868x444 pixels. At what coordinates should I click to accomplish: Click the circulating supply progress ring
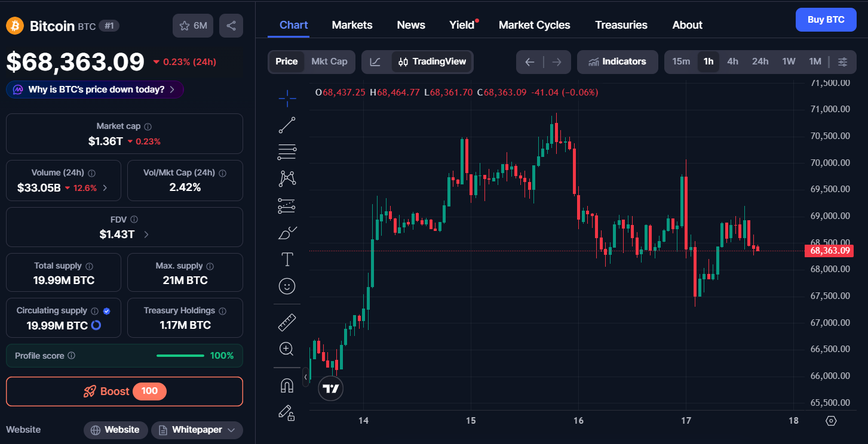[96, 325]
